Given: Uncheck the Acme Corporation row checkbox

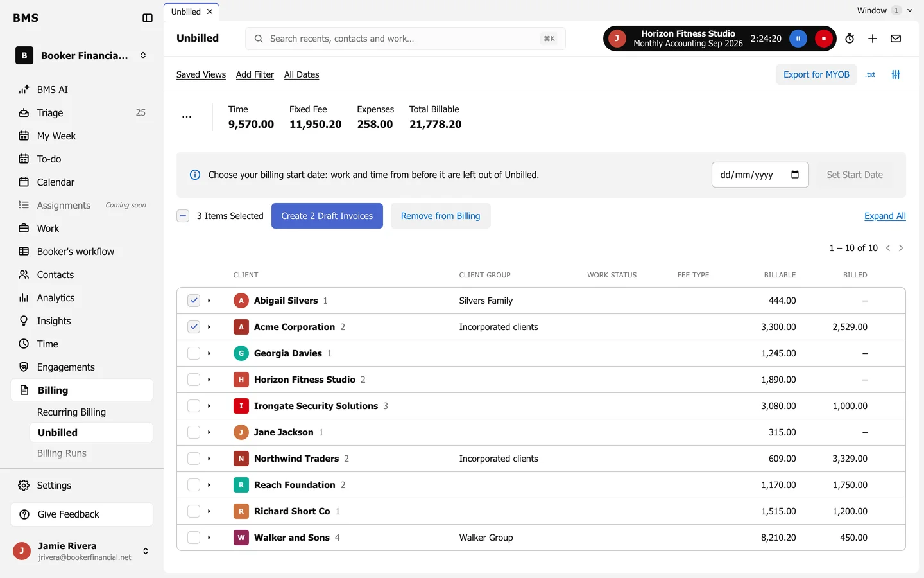Looking at the screenshot, I should click(194, 327).
